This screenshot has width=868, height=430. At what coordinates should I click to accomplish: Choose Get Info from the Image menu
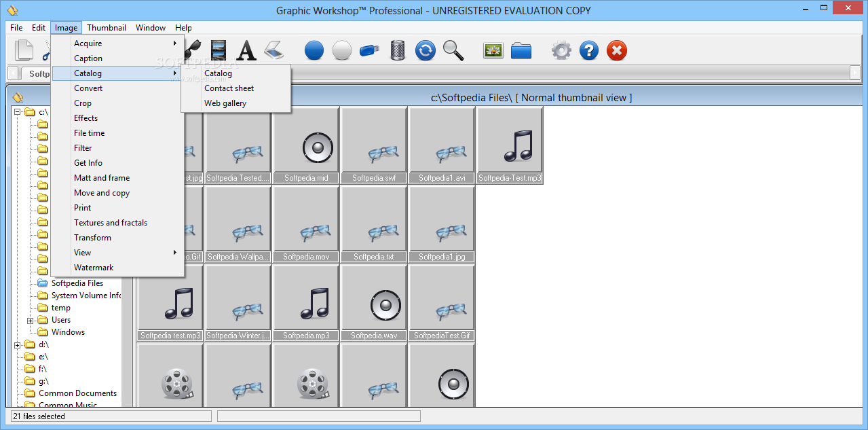[x=117, y=163]
